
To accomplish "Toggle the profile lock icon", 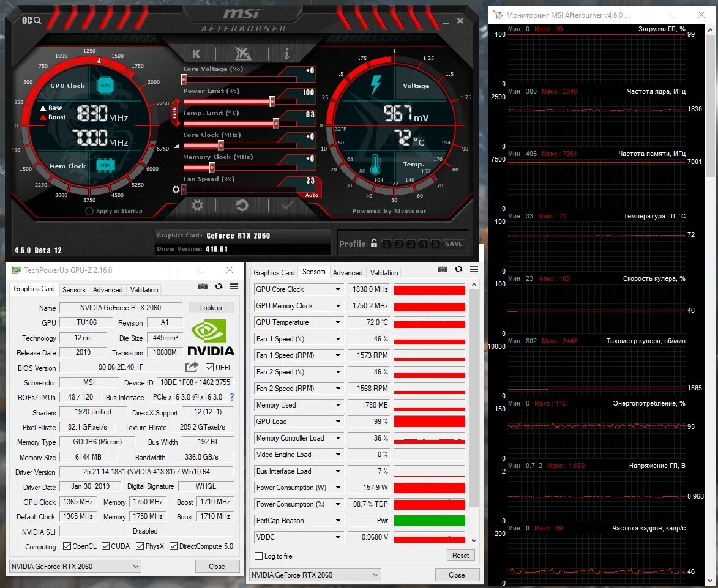I will pos(374,243).
